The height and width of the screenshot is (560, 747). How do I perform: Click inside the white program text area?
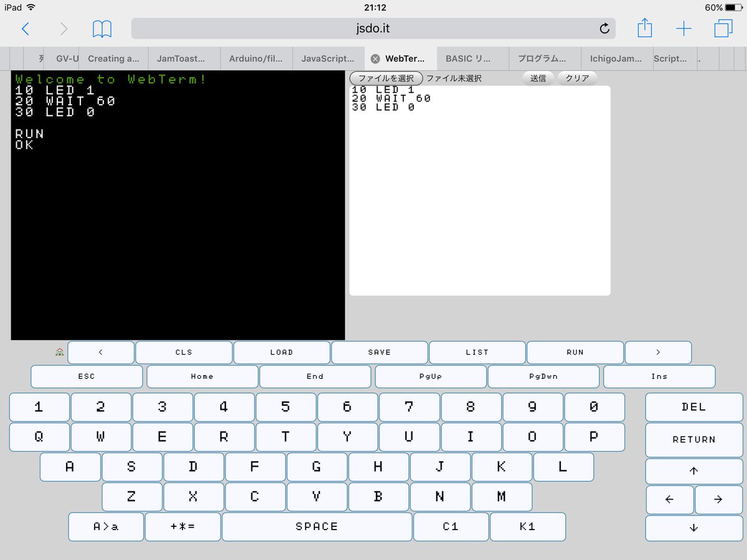click(480, 190)
